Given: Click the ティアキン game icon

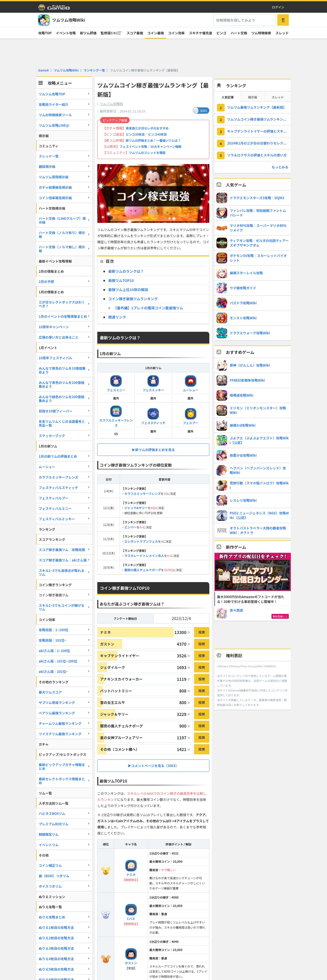Looking at the screenshot, I should tap(222, 243).
